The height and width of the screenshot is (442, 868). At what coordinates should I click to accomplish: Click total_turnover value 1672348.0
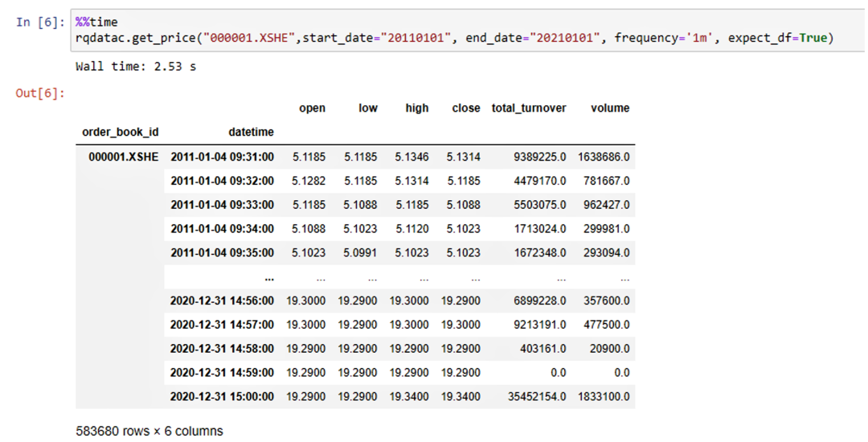tap(540, 253)
